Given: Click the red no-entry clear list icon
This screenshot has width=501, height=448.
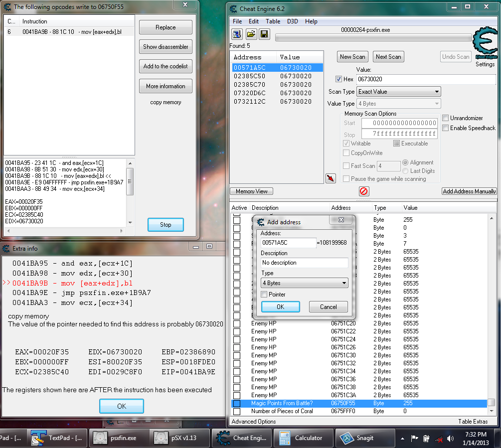Looking at the screenshot, I should (x=364, y=191).
